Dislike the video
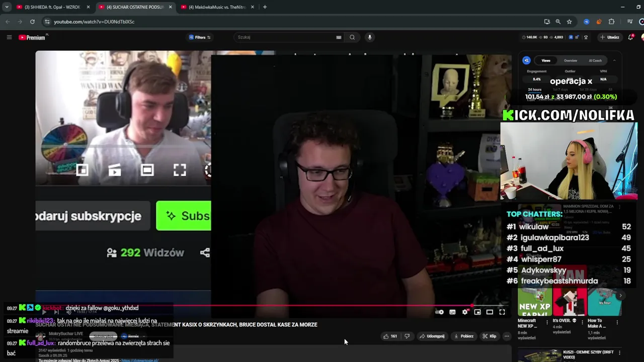This screenshot has height=362, width=644. [x=407, y=336]
